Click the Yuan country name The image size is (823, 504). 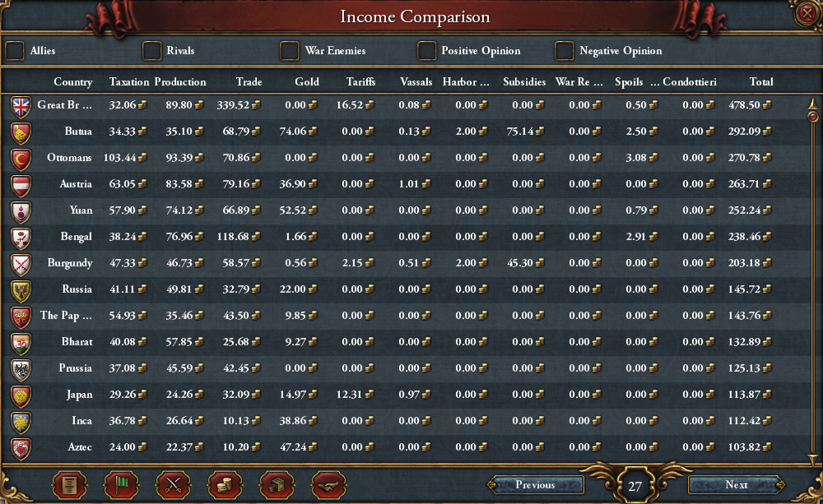click(81, 210)
